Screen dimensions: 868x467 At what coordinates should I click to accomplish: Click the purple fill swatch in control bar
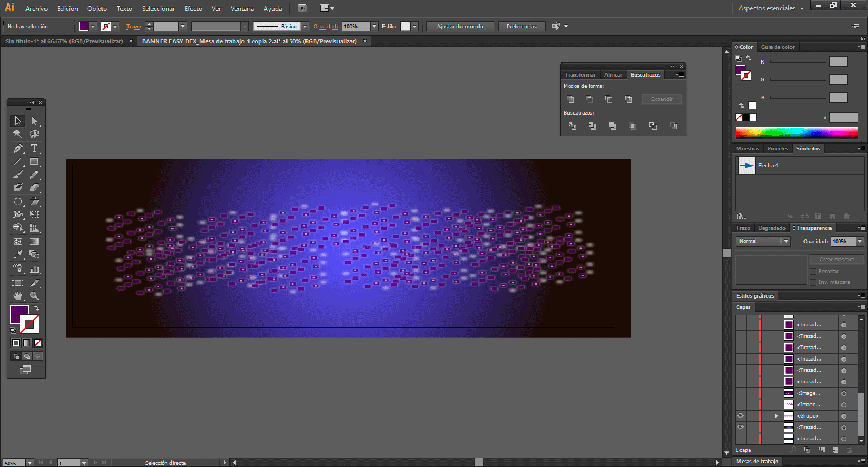[x=84, y=26]
